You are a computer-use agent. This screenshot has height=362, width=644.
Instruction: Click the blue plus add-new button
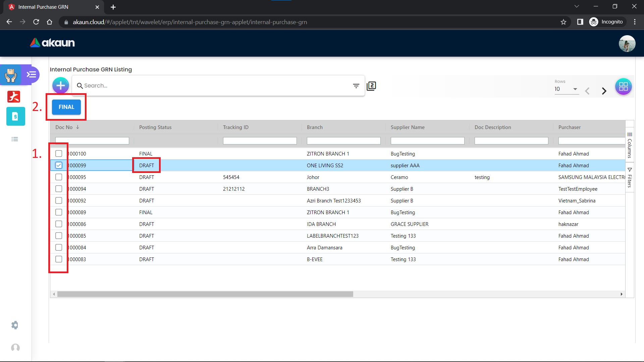pyautogui.click(x=61, y=86)
